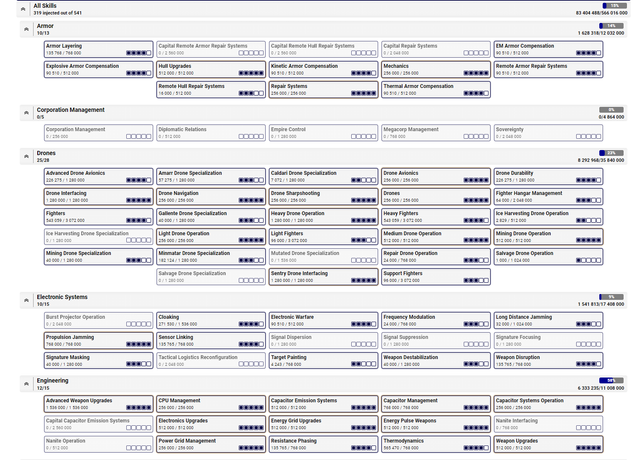Open the Target Painting skill

pyautogui.click(x=324, y=360)
